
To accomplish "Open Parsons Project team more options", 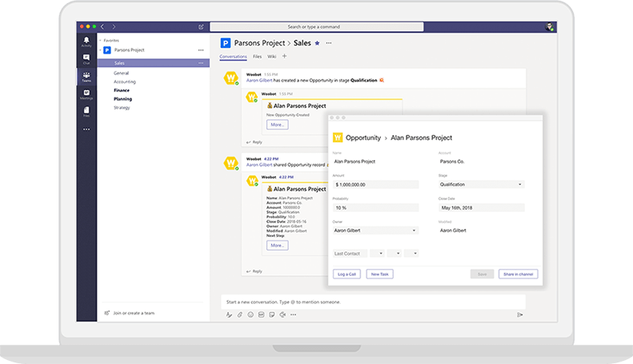I will [201, 50].
